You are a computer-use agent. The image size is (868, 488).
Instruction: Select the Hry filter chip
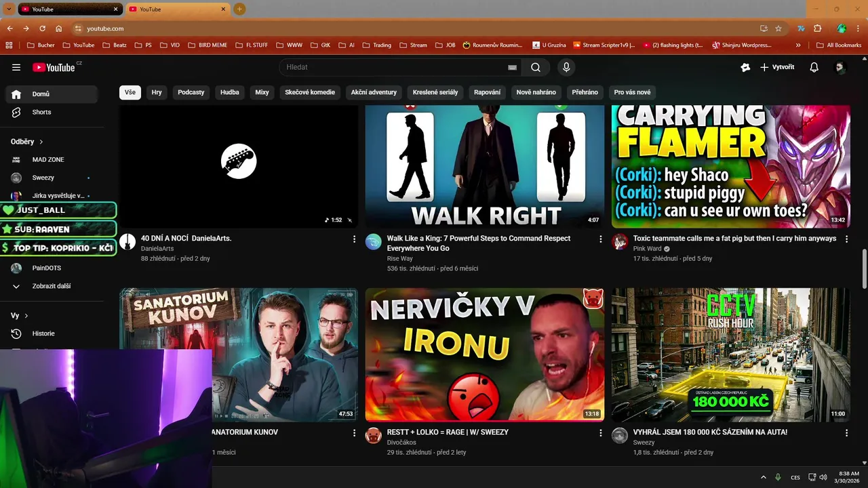coord(157,92)
